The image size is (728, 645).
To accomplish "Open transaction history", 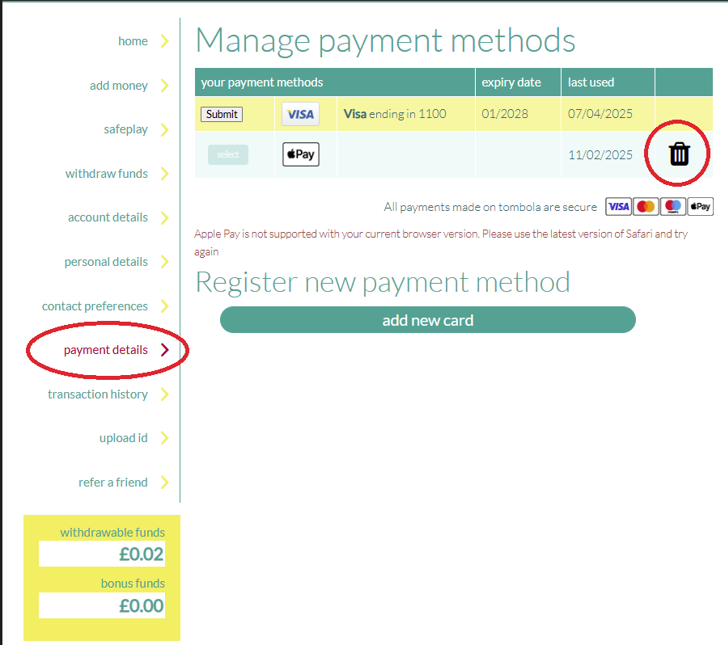I will point(98,394).
